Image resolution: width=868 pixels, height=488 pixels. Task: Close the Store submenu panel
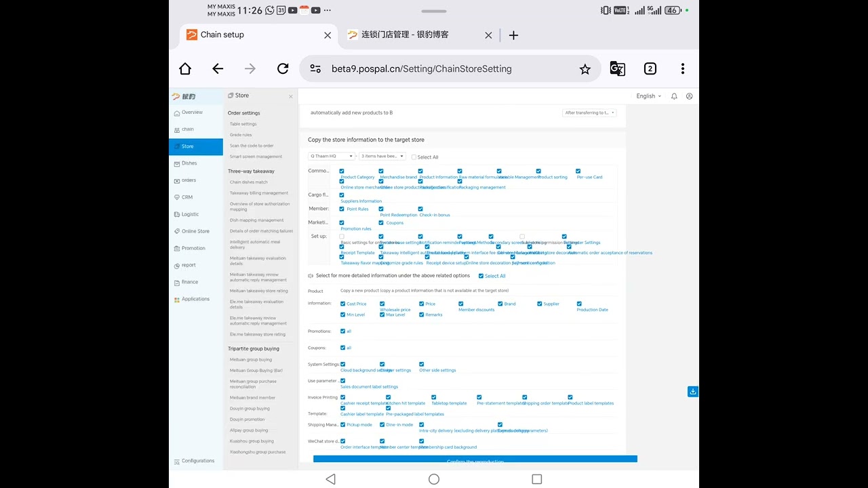click(x=291, y=96)
